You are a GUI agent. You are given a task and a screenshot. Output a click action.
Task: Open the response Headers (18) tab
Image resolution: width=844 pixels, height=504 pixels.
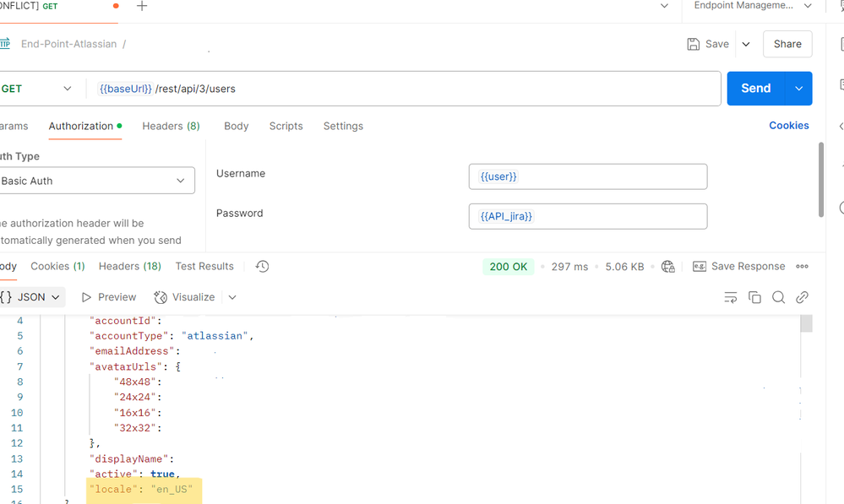click(130, 266)
